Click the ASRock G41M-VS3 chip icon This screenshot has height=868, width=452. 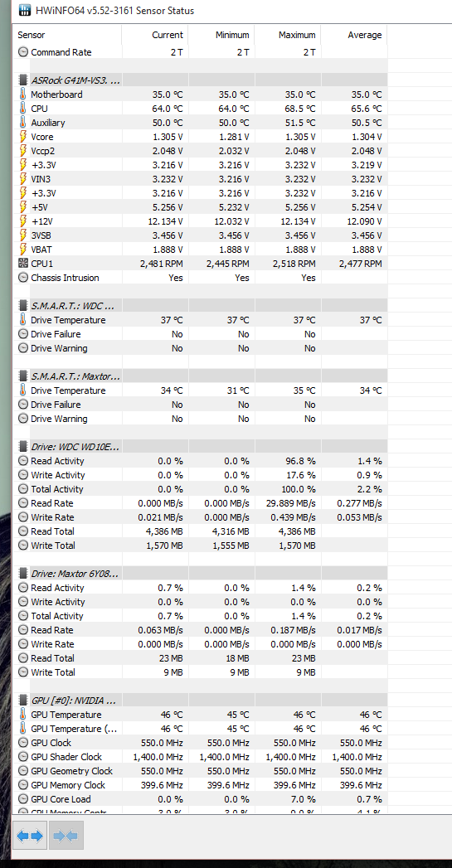[x=22, y=80]
